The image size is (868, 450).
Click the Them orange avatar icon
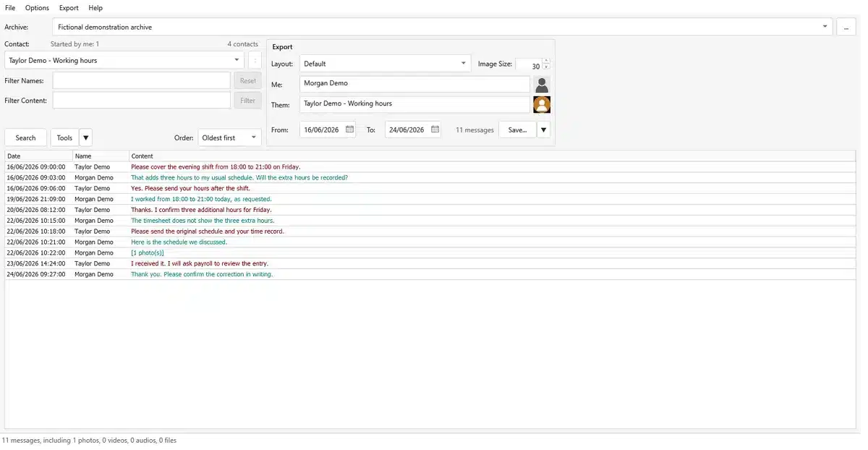[542, 105]
